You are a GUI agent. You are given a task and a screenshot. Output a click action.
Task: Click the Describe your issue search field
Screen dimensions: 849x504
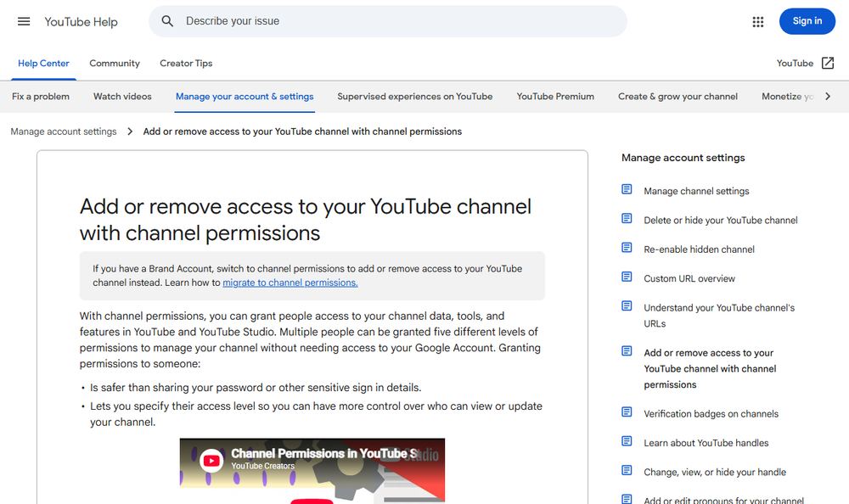pyautogui.click(x=388, y=21)
